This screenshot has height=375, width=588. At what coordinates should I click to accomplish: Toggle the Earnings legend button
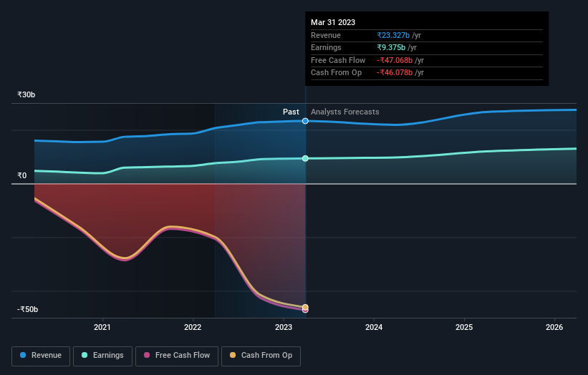[102, 356]
